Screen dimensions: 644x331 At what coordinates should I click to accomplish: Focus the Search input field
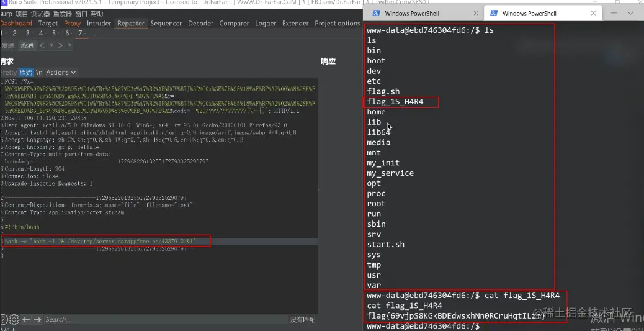pyautogui.click(x=166, y=319)
